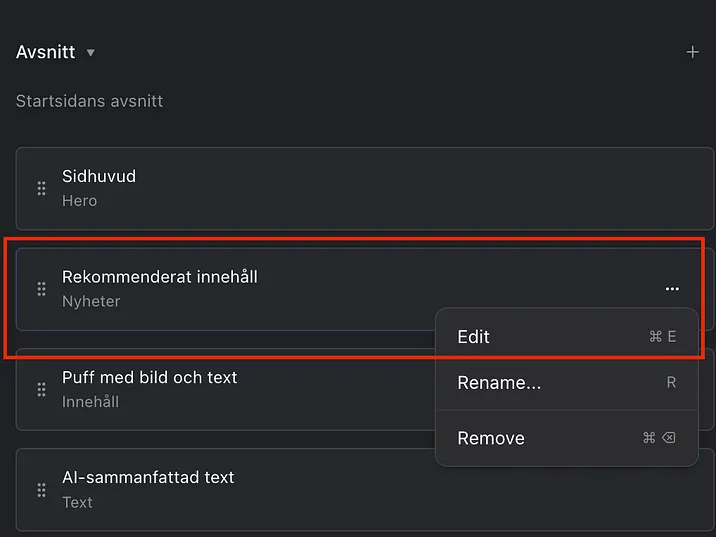The image size is (716, 537).
Task: Open the three-dot menu for Rekommenderat innehåll
Action: pos(672,289)
